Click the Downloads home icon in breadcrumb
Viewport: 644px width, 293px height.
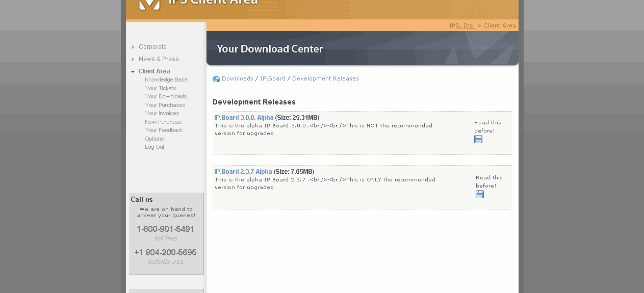point(216,79)
